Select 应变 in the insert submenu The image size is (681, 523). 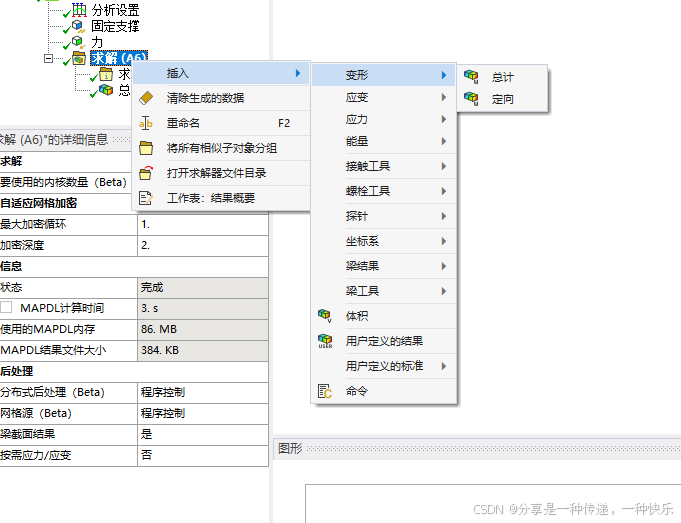[383, 97]
